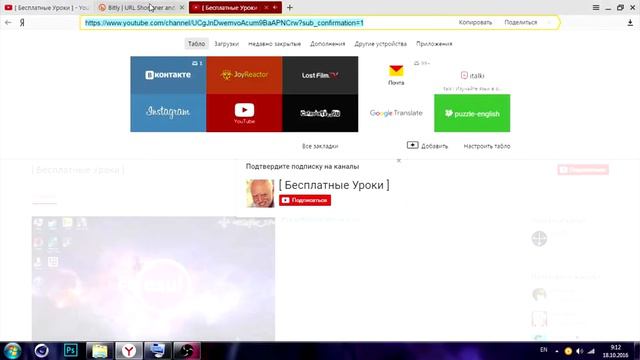Close the subscription confirmation popup

coord(399,160)
